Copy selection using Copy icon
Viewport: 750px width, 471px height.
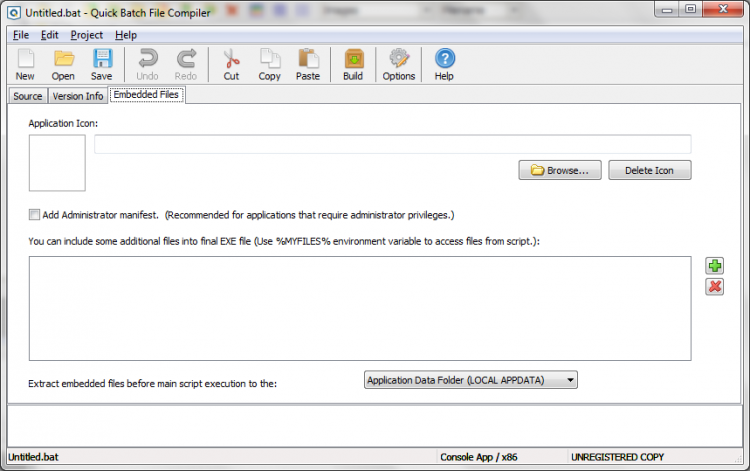270,64
